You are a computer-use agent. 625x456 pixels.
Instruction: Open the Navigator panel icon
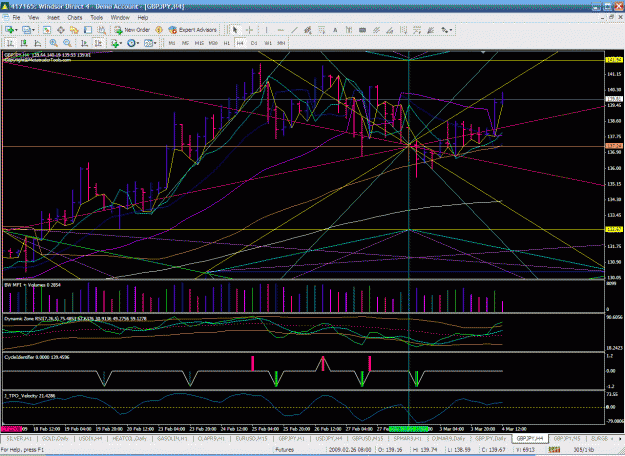click(74, 30)
